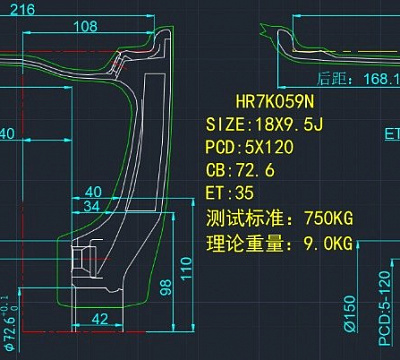The image size is (400, 360).
Task: Select the 40 dimension directly above 34
Action: pyautogui.click(x=93, y=192)
